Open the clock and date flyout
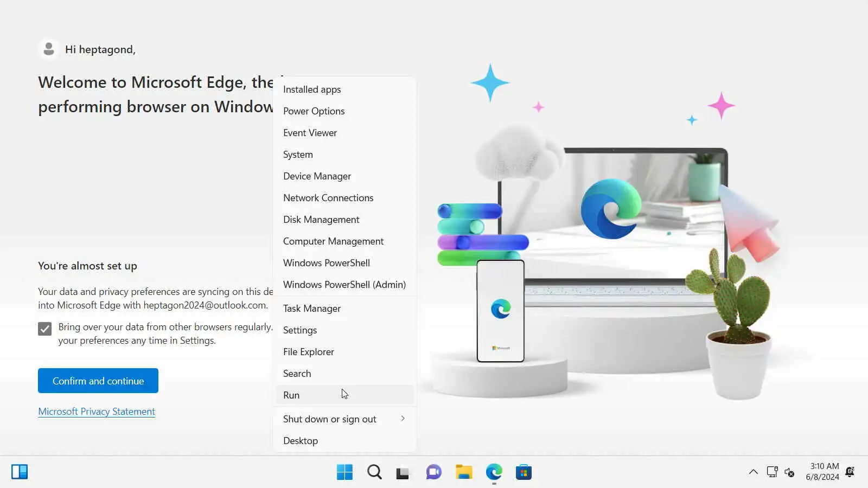 (822, 472)
